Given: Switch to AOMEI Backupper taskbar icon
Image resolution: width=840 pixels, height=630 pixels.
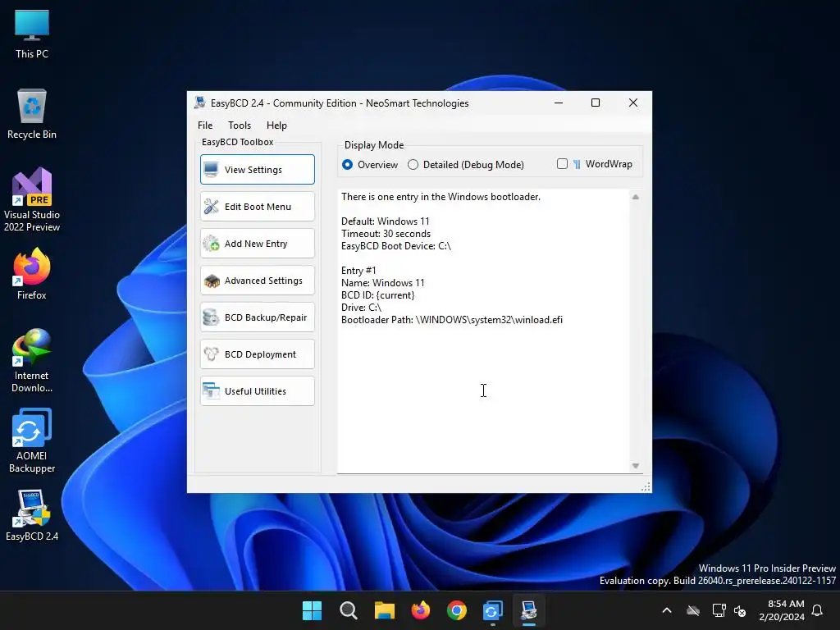Looking at the screenshot, I should pos(493,610).
